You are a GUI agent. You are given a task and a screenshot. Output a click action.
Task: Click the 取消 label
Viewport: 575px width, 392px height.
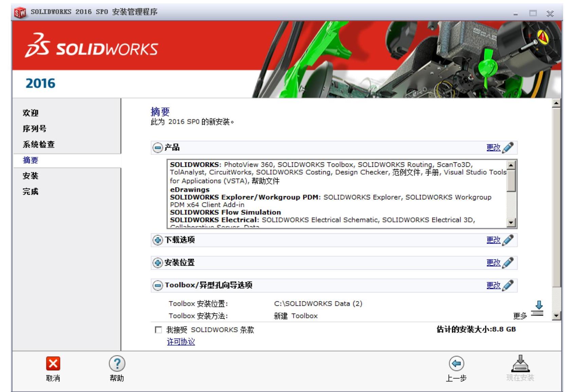click(x=53, y=378)
